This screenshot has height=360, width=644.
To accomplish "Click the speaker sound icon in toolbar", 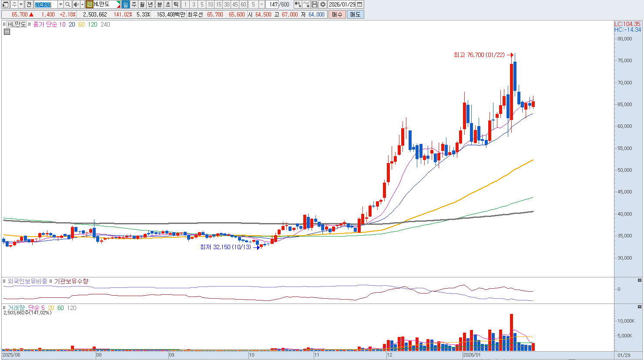I will point(76,4).
